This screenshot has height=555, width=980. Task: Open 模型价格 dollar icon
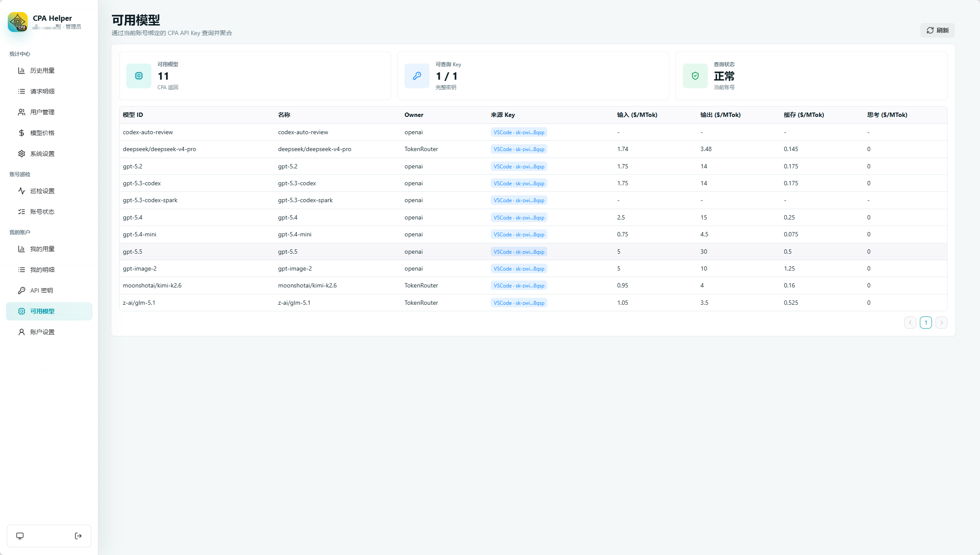coord(21,133)
